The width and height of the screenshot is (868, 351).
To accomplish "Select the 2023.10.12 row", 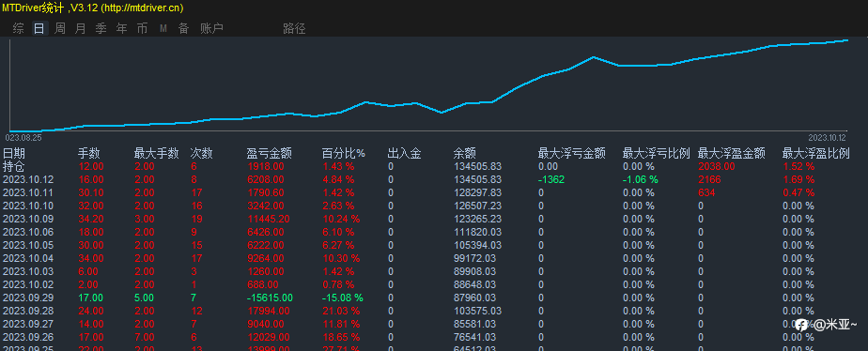I will click(x=434, y=179).
